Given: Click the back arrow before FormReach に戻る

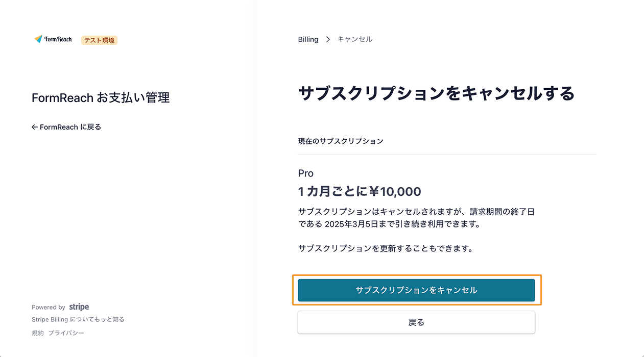Looking at the screenshot, I should [34, 126].
